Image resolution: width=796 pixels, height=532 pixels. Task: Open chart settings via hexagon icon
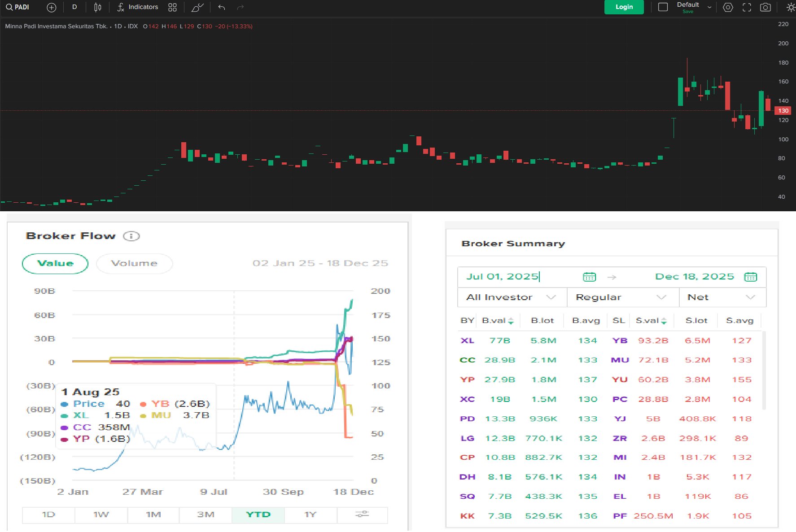[x=728, y=7]
